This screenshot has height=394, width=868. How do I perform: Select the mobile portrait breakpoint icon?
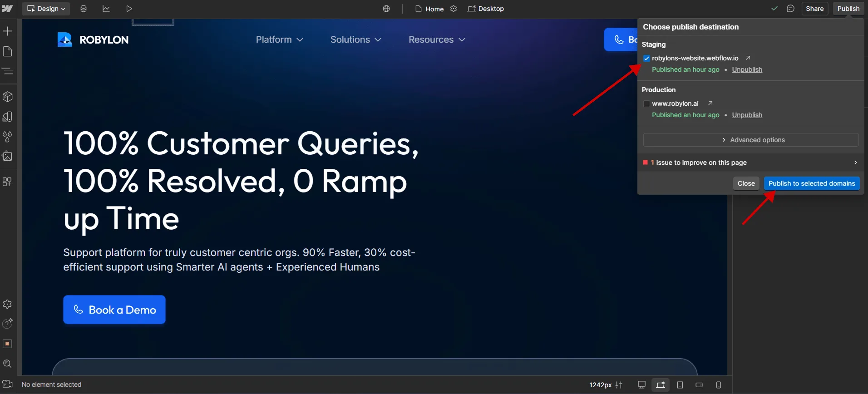(x=719, y=385)
